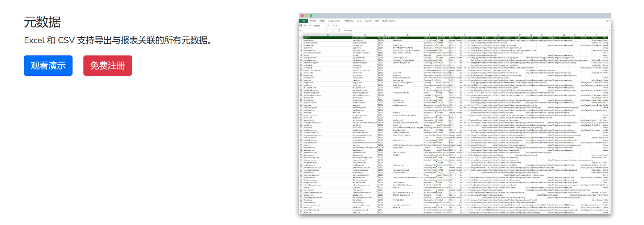Click the Company header cell
Image resolution: width=644 pixels, height=225 pixels.
[408, 38]
